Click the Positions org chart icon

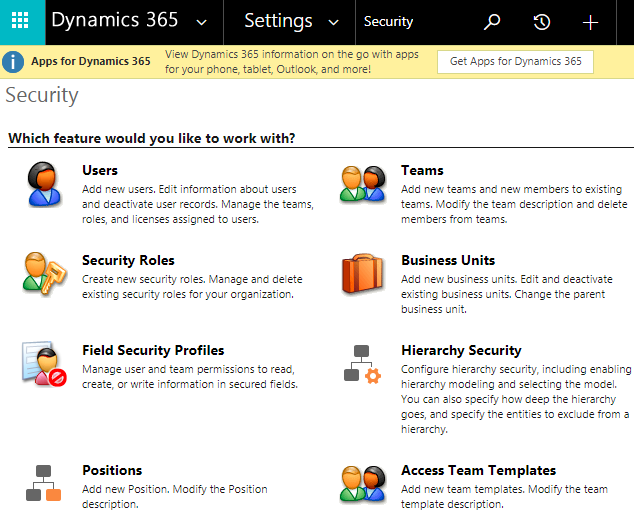point(43,483)
